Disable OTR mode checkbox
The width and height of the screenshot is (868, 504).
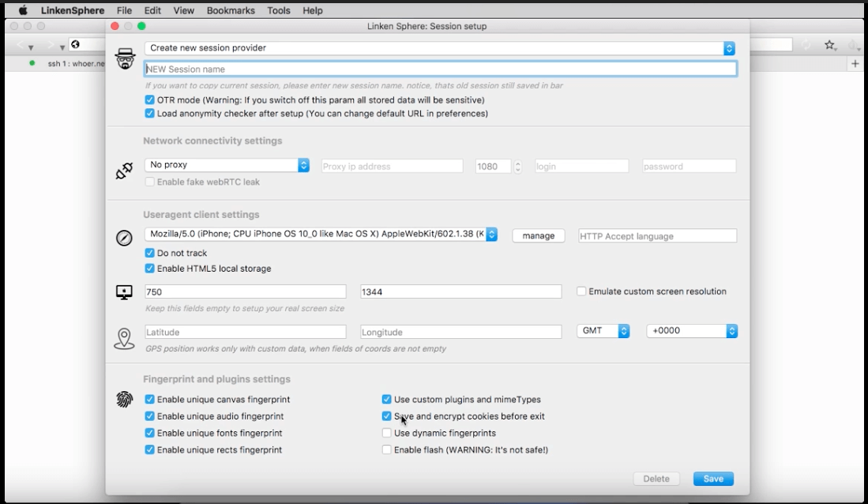coord(150,100)
